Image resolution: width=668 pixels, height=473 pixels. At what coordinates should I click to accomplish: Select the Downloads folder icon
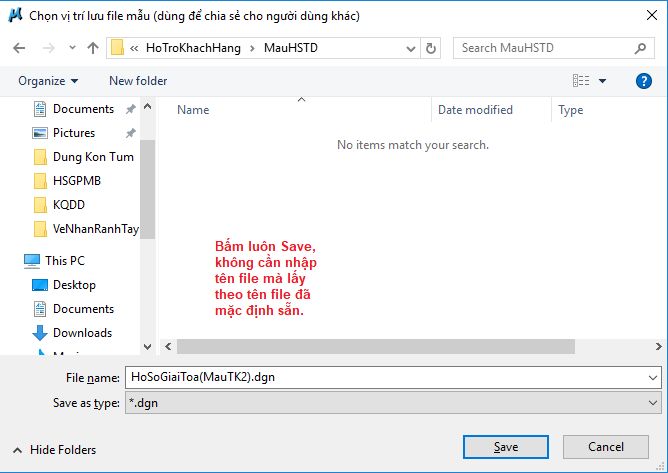click(41, 333)
